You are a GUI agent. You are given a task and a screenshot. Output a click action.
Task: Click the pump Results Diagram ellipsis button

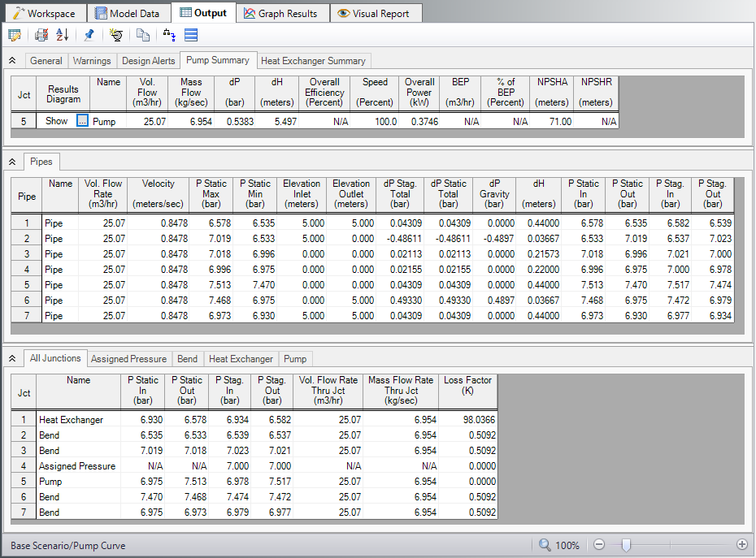click(x=82, y=121)
